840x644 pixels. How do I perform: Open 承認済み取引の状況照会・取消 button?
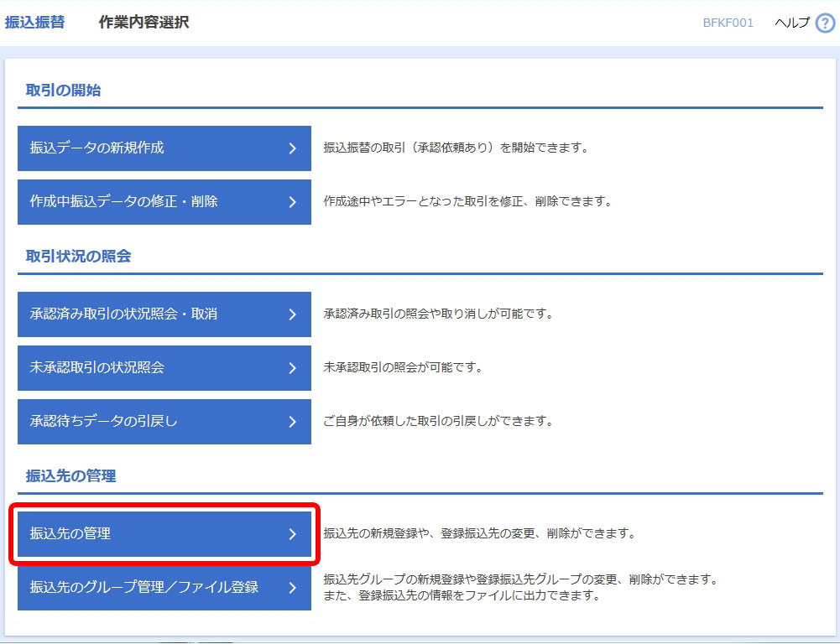coord(164,314)
